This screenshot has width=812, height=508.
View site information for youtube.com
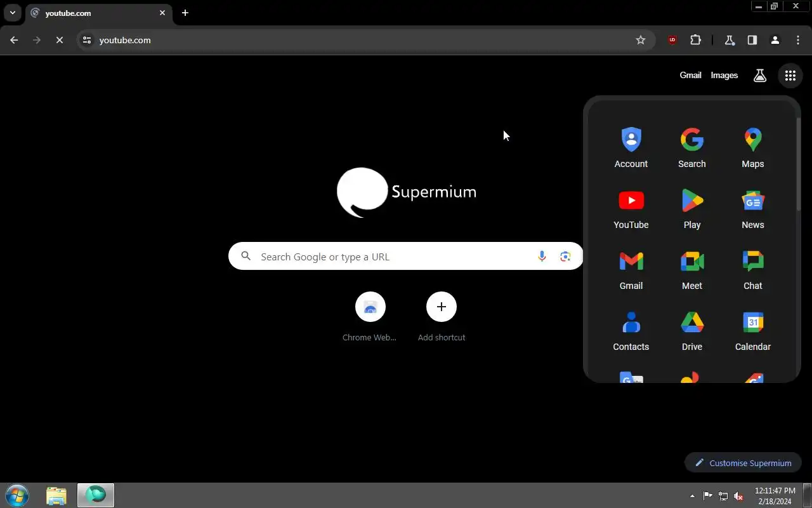pos(87,40)
